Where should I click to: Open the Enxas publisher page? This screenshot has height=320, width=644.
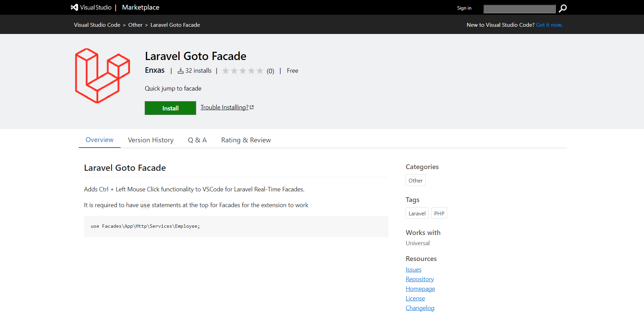[x=155, y=70]
